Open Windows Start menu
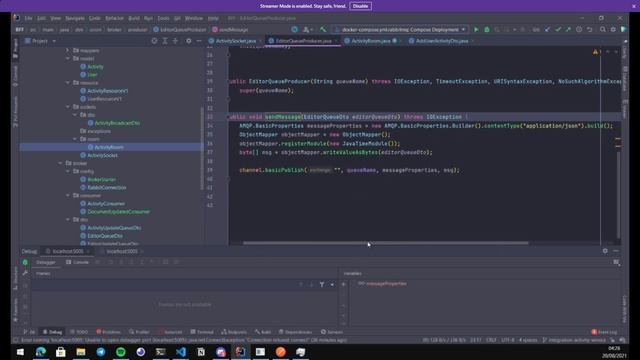Image resolution: width=640 pixels, height=360 pixels. [20, 352]
